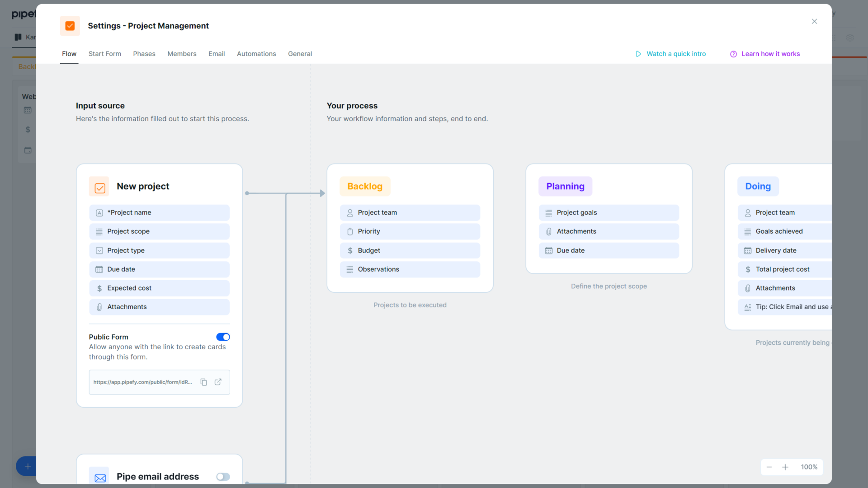This screenshot has height=488, width=868.
Task: Click the orange checklist icon beside the settings title
Action: coord(70,26)
